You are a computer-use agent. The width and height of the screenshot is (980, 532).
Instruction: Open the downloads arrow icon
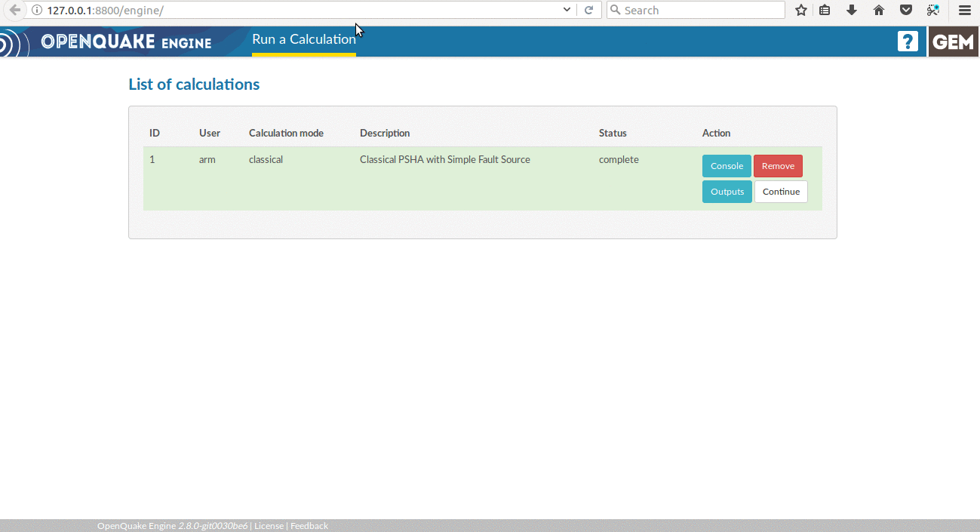852,10
